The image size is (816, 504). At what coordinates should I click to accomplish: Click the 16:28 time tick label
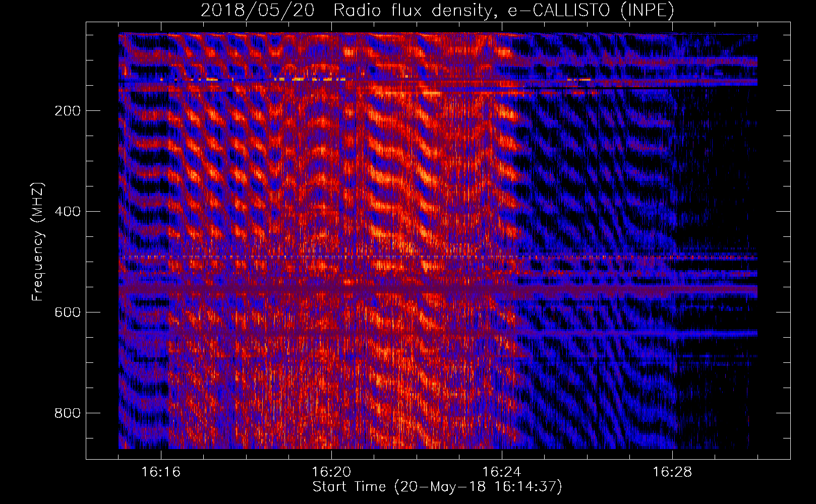pyautogui.click(x=672, y=472)
